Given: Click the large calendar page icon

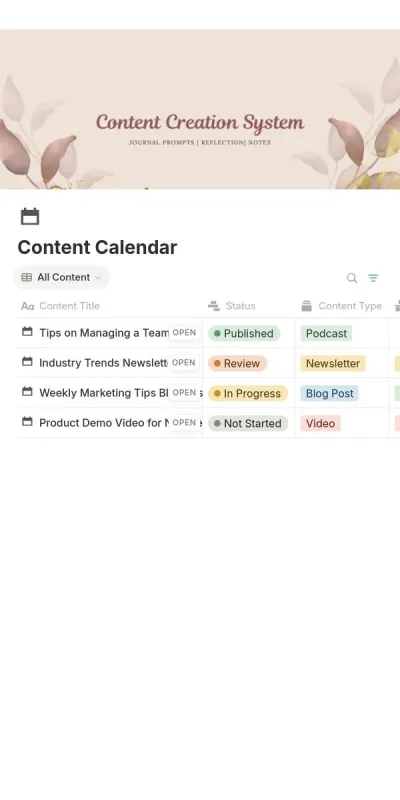Looking at the screenshot, I should [30, 216].
